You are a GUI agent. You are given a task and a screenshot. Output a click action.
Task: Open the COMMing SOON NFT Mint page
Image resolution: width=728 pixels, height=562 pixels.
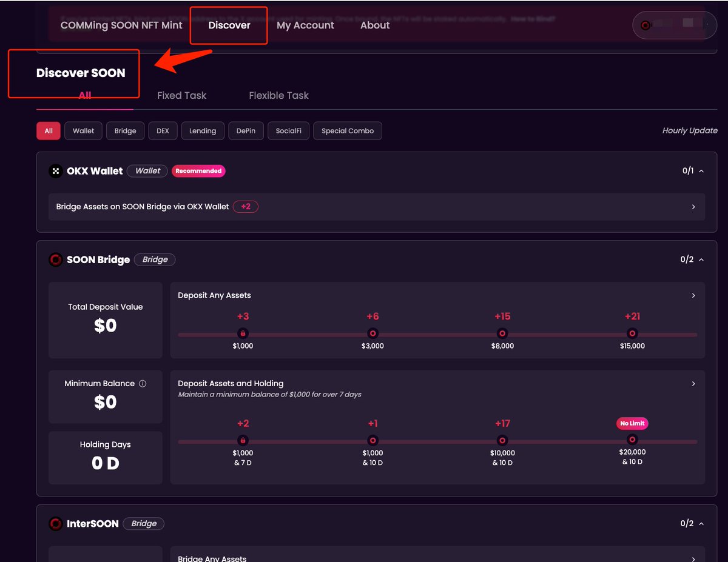121,25
